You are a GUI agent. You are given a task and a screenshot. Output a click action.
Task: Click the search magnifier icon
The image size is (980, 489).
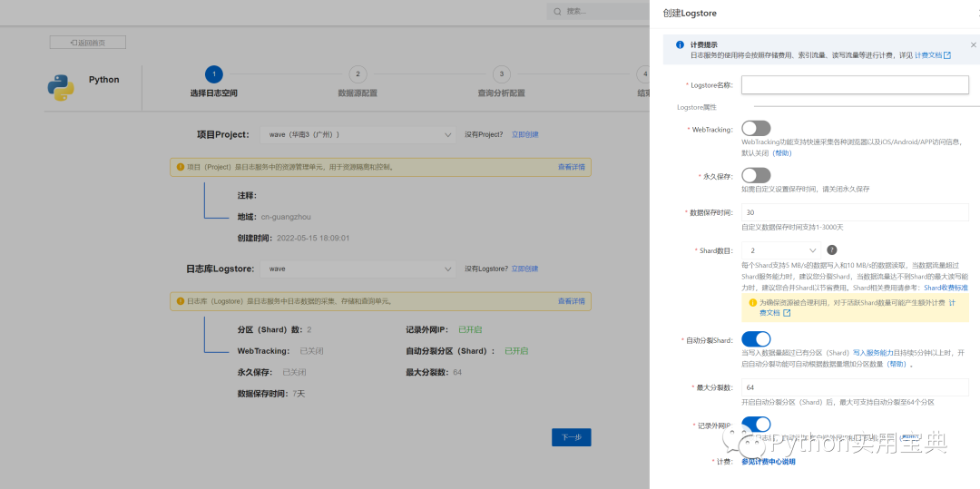coord(557,11)
